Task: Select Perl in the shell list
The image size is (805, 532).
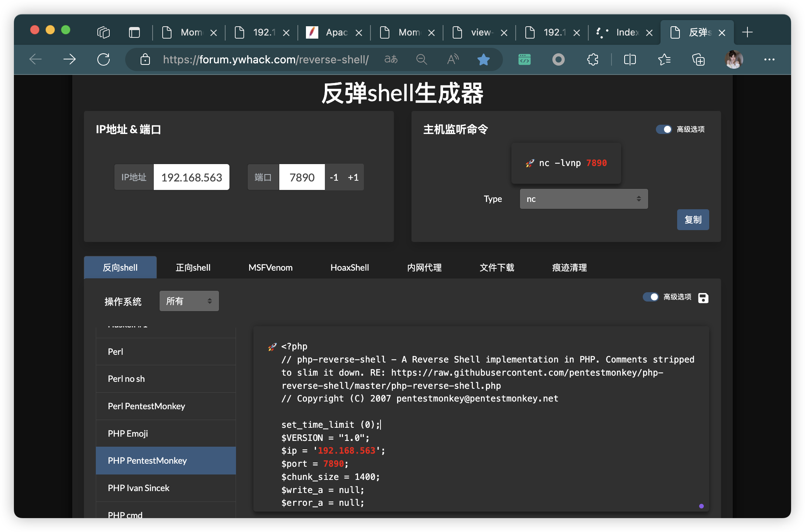Action: point(166,351)
